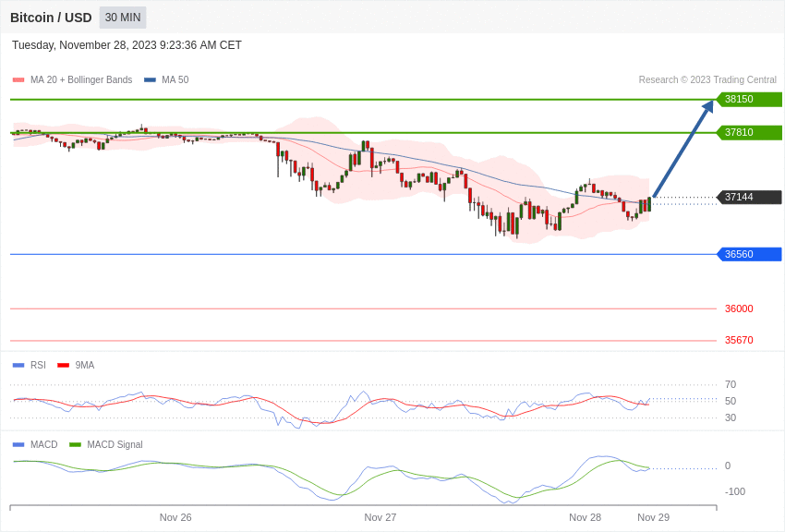Click the RSI legend blue swatch

pos(18,366)
